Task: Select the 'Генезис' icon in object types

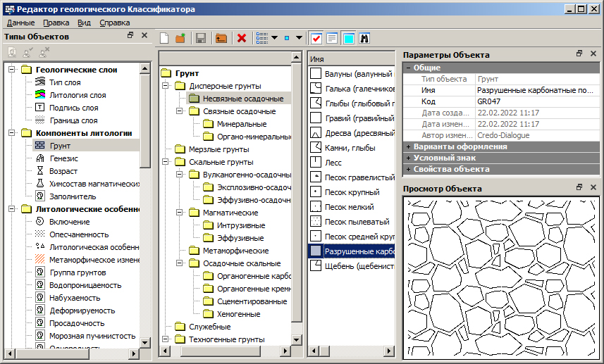Action: click(39, 158)
